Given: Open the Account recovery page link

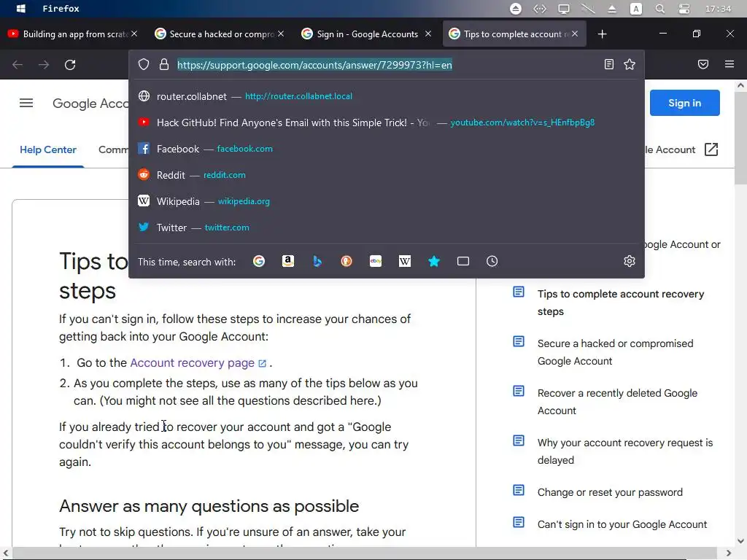Looking at the screenshot, I should point(198,363).
